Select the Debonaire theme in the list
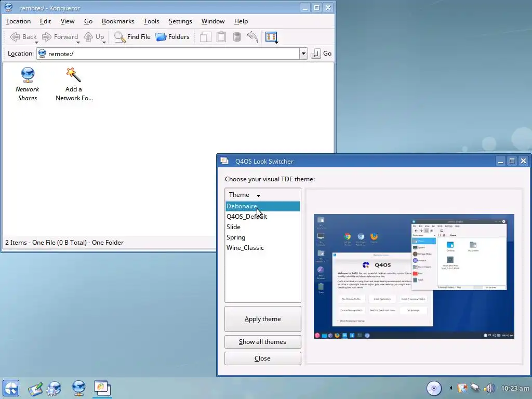Screen dimensions: 532x399 click(x=262, y=206)
